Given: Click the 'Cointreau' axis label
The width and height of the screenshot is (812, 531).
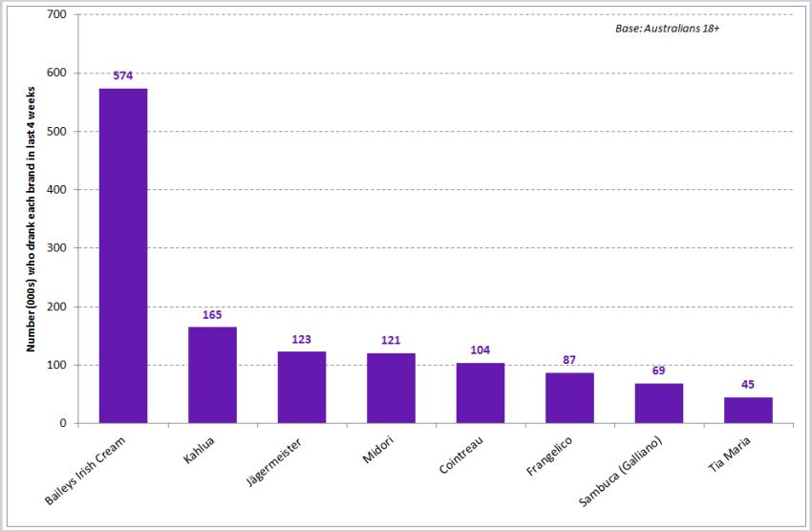Looking at the screenshot, I should [x=461, y=455].
